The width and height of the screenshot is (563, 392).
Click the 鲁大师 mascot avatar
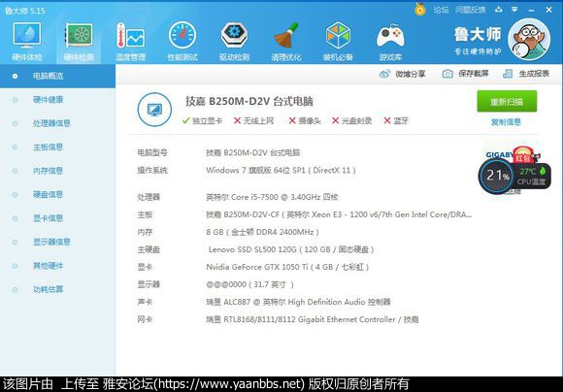click(x=529, y=40)
